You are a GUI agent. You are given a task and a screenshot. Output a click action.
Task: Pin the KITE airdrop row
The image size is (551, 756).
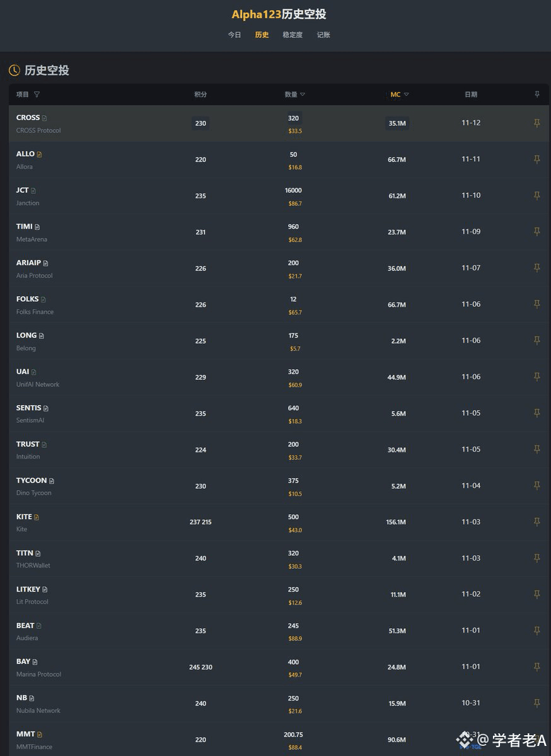536,522
